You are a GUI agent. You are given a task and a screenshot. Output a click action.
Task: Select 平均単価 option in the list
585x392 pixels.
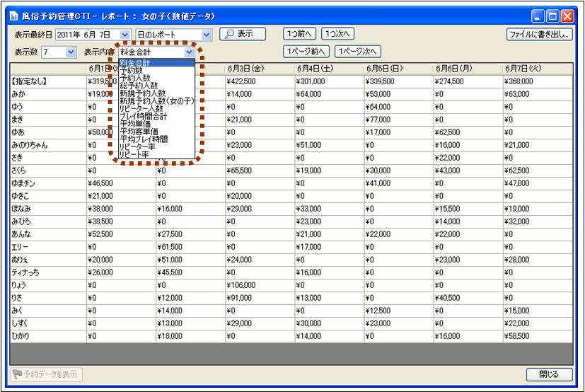pyautogui.click(x=134, y=123)
